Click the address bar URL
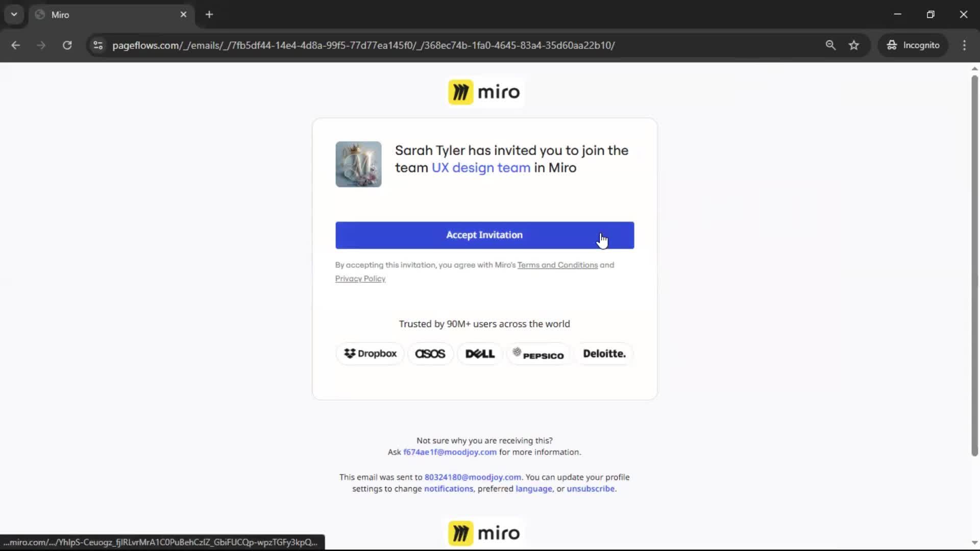Screen dimensions: 980x551 [x=363, y=45]
